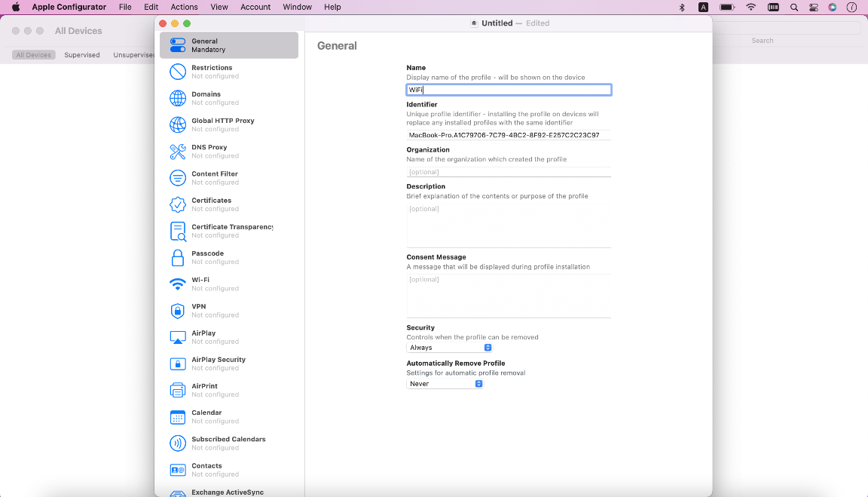
Task: Open the Account menu in menu bar
Action: pos(255,7)
